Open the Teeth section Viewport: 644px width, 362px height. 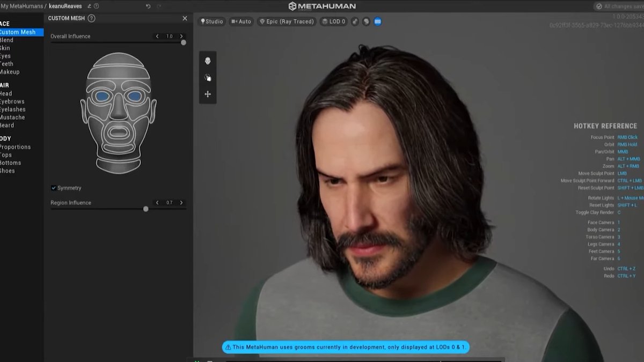pos(6,64)
